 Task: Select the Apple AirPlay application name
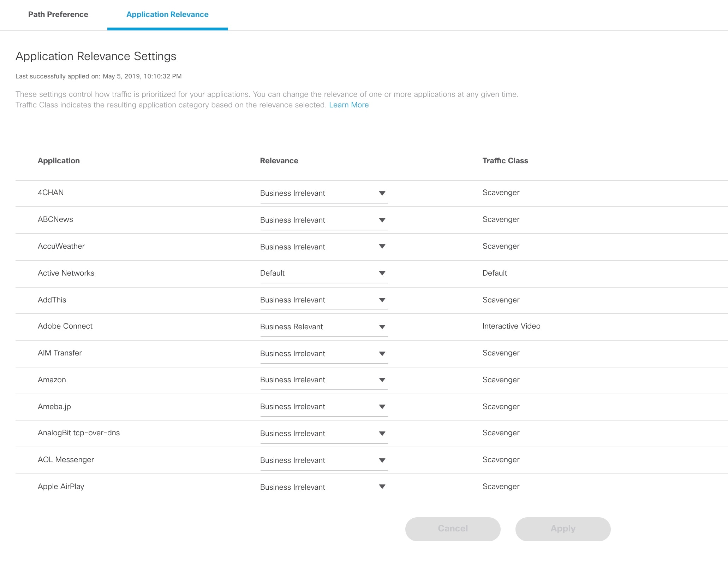[x=61, y=487]
